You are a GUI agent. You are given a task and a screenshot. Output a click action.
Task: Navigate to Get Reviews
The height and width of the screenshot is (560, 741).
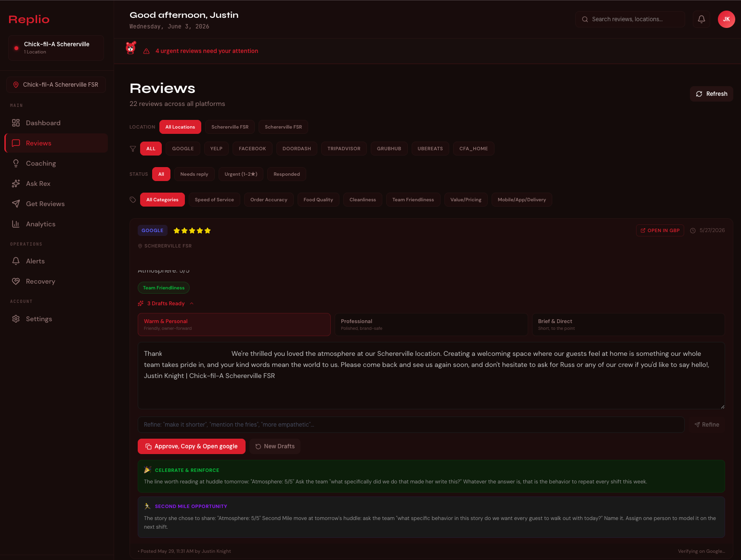56,204
